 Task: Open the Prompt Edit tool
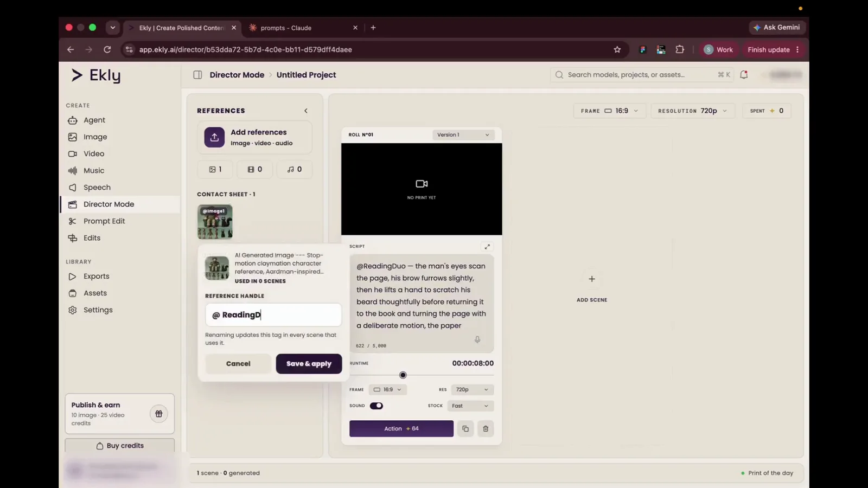[104, 221]
